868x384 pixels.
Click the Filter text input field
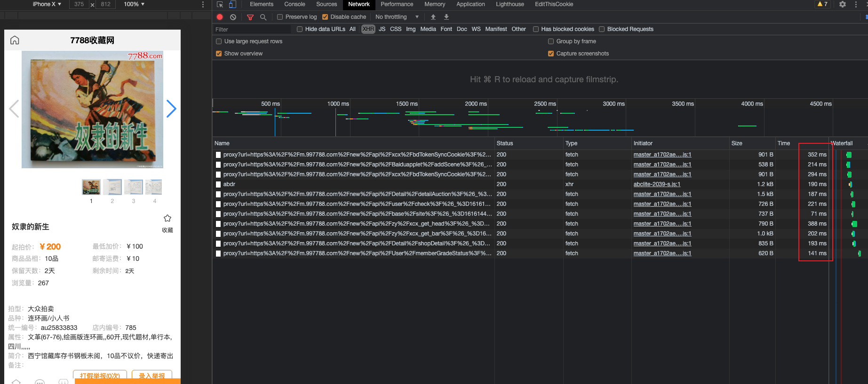pyautogui.click(x=252, y=29)
